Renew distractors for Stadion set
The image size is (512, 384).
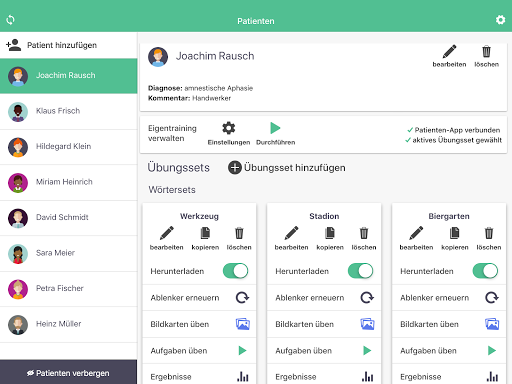(367, 297)
